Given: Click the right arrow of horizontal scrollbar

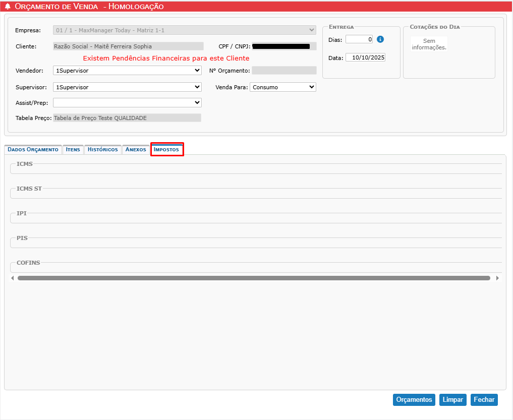Looking at the screenshot, I should tap(497, 278).
